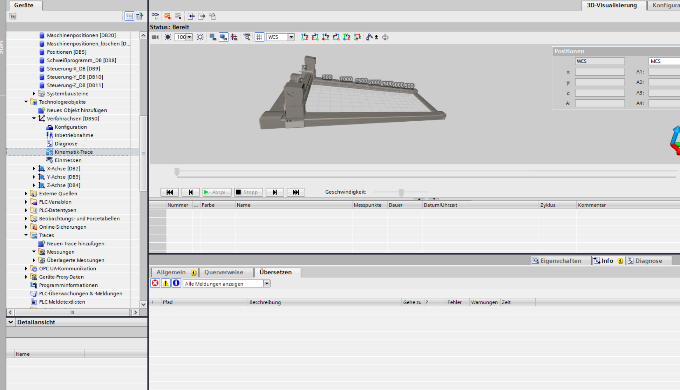Open the Diagnose inspector tab
The width and height of the screenshot is (680, 390).
(648, 261)
